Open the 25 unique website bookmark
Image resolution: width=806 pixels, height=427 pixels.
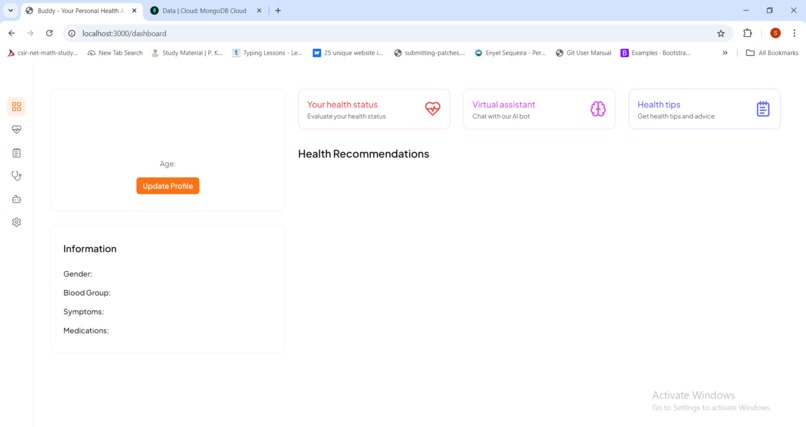[x=348, y=52]
